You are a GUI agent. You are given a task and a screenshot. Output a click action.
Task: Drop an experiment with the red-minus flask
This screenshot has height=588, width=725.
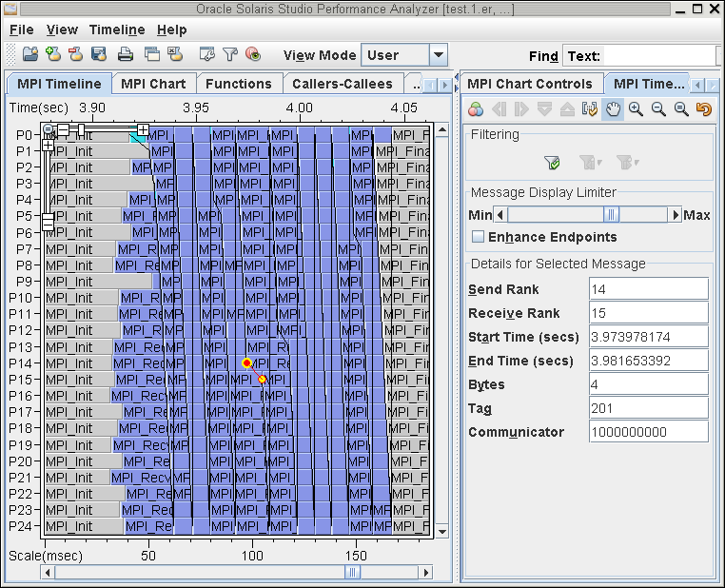75,54
